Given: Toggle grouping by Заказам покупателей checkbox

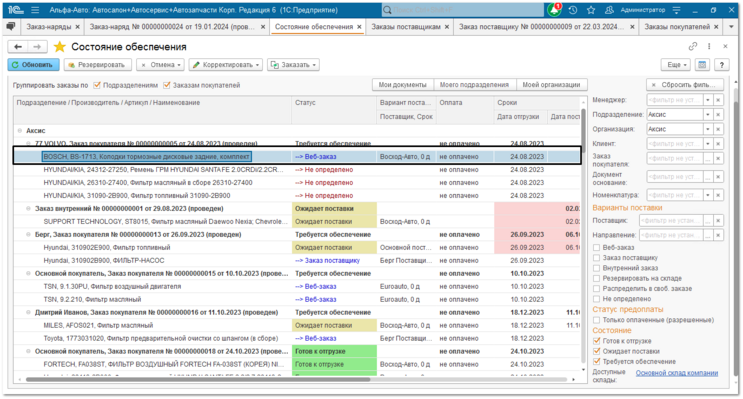Looking at the screenshot, I should pyautogui.click(x=166, y=85).
